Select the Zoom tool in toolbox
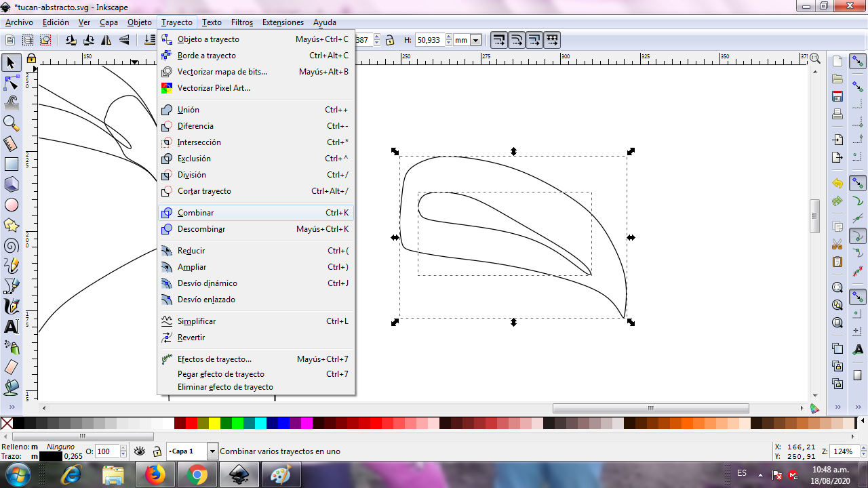 [11, 123]
